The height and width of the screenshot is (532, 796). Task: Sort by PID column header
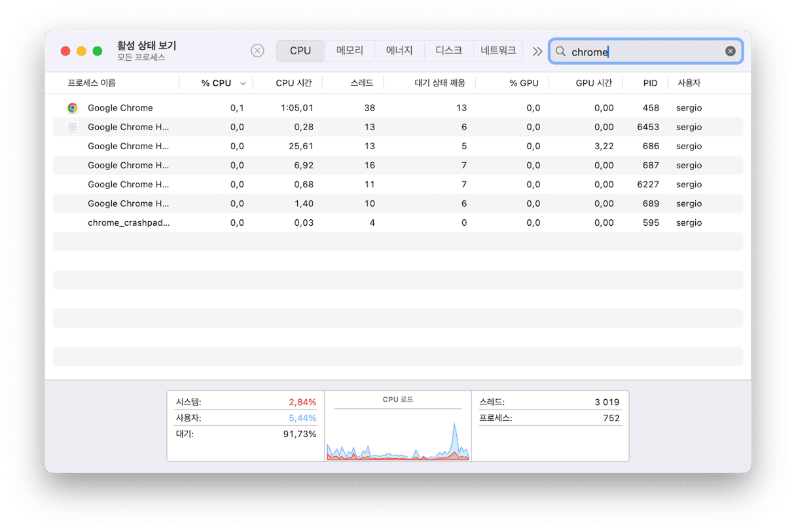tap(650, 83)
